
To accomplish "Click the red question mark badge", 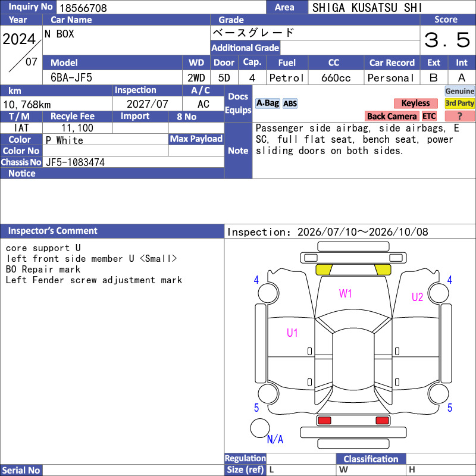I will (x=459, y=116).
